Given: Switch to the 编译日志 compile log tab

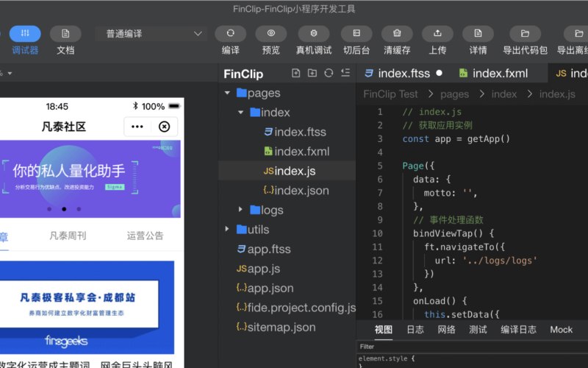Looking at the screenshot, I should pos(518,330).
